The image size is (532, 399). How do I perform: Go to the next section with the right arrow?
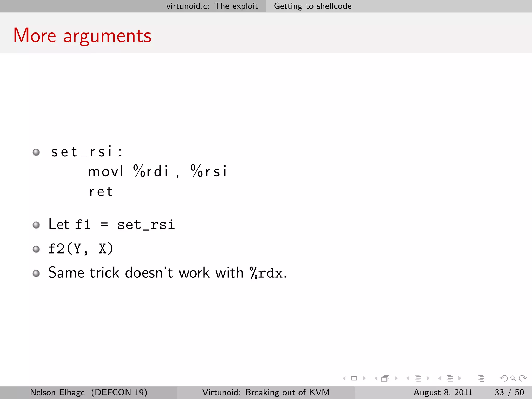click(460, 378)
